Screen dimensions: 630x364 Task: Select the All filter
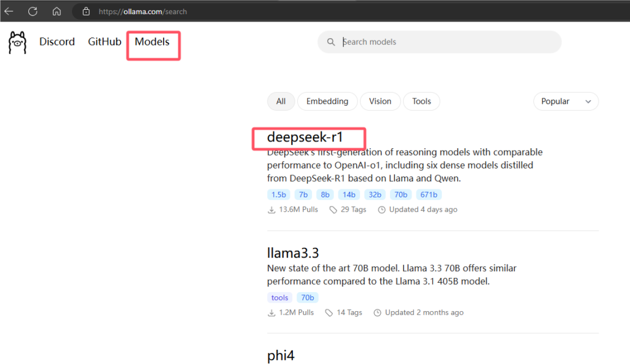point(281,101)
